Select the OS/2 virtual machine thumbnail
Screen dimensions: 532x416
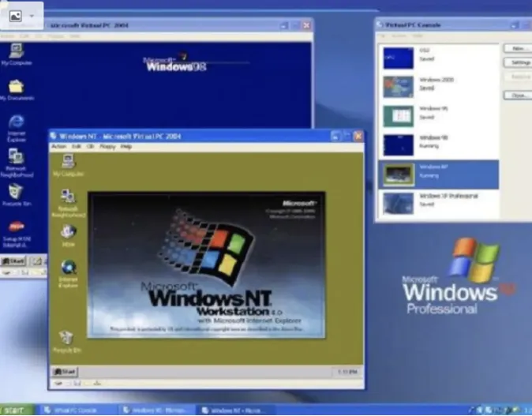pos(399,58)
